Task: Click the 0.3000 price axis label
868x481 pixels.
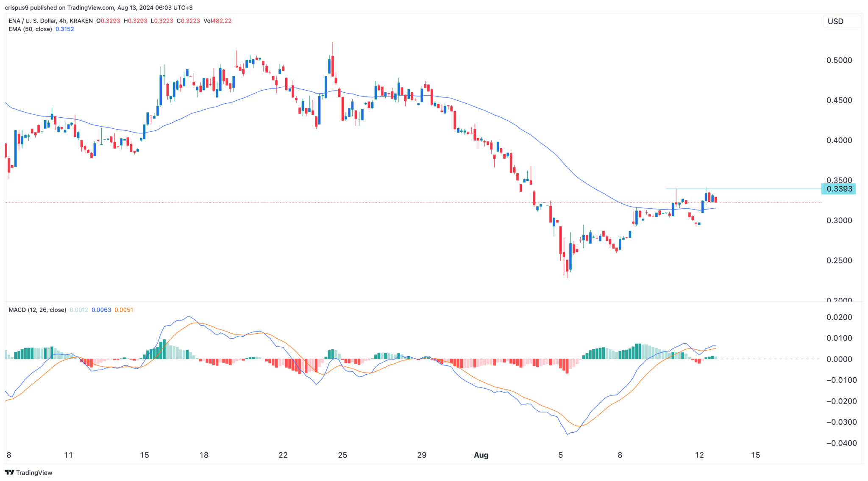Action: pos(839,220)
